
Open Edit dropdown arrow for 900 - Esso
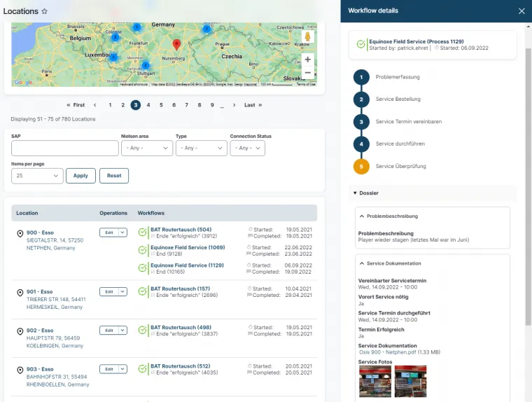(122, 233)
